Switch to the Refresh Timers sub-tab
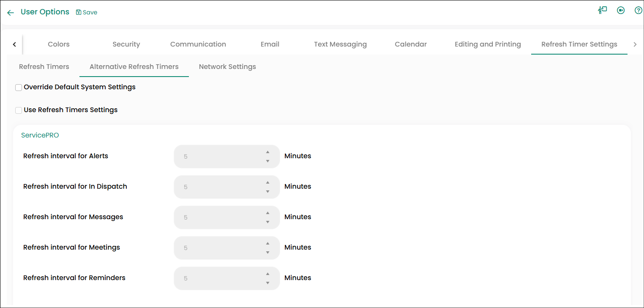 pos(44,67)
